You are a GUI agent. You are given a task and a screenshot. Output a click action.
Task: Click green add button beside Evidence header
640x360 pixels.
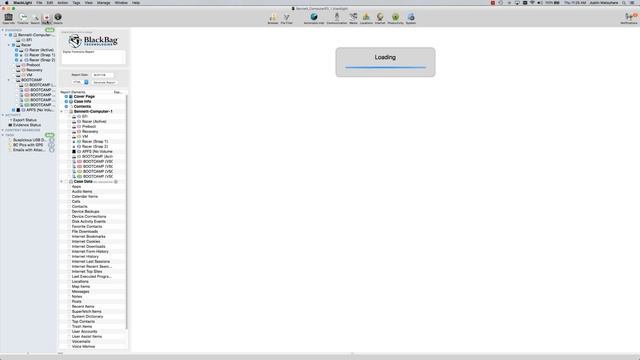click(50, 30)
